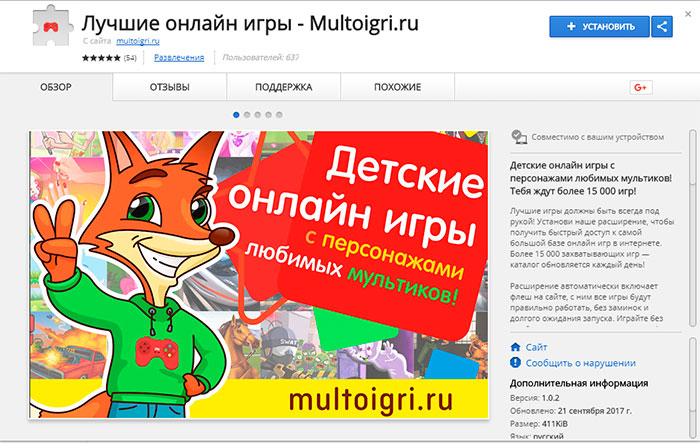Viewport: 700px width, 443px height.
Task: Click the Версия: 1.0.2 line
Action: 535,397
